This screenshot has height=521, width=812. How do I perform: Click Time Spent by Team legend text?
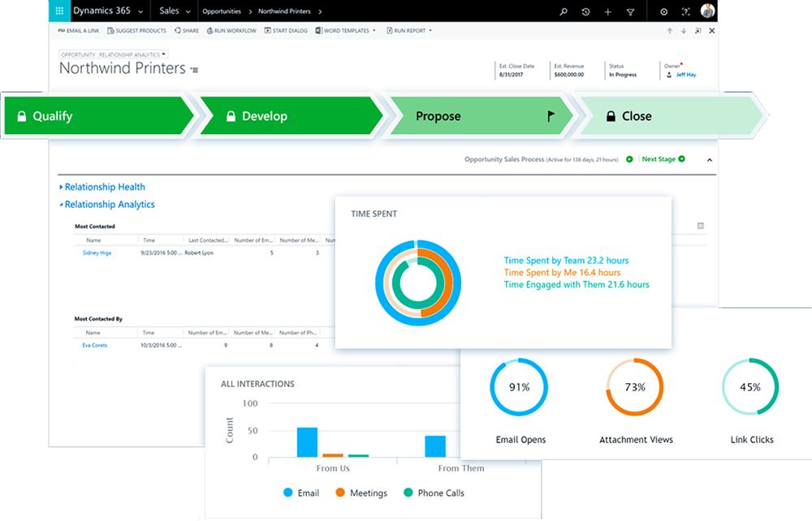(x=566, y=260)
